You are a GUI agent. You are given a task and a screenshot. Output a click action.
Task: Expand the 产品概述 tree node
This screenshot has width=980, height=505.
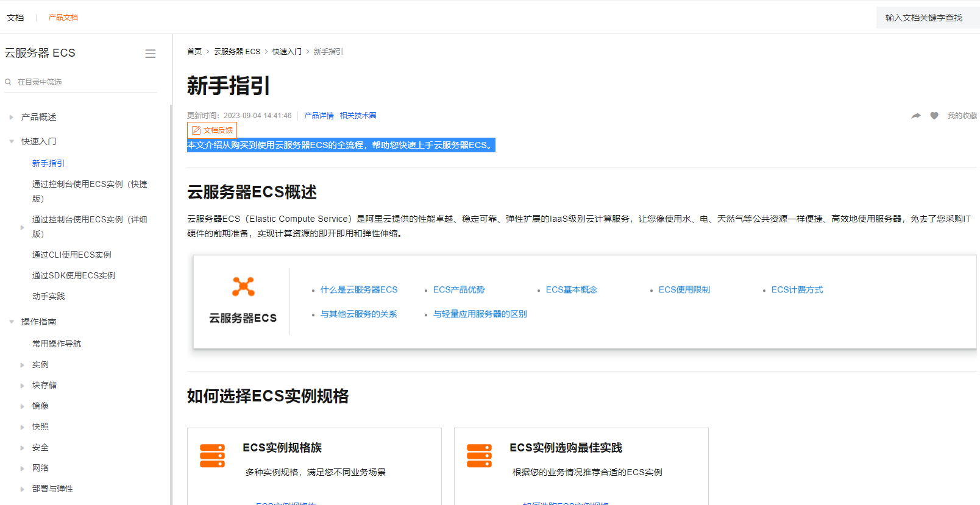click(x=11, y=117)
